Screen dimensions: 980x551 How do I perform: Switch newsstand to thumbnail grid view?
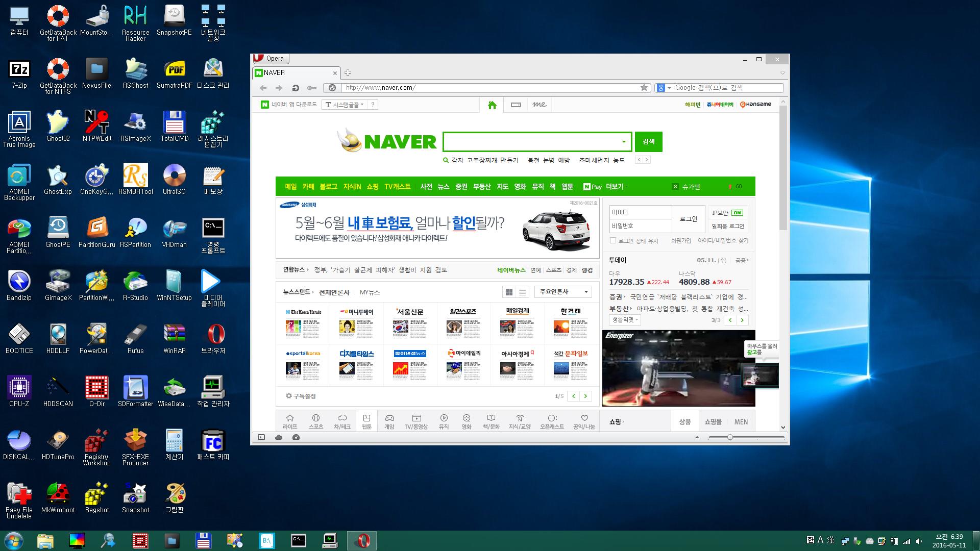509,292
